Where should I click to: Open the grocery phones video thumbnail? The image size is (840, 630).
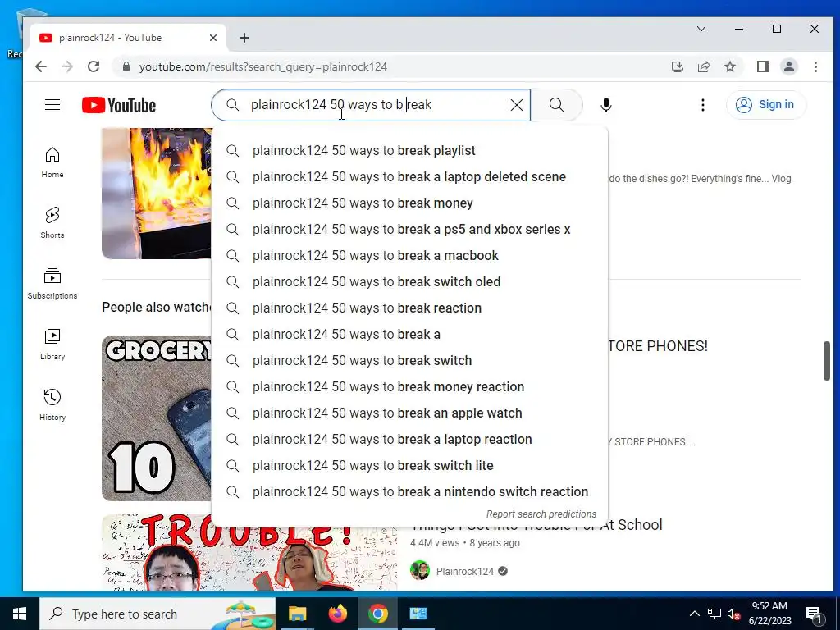pyautogui.click(x=157, y=418)
